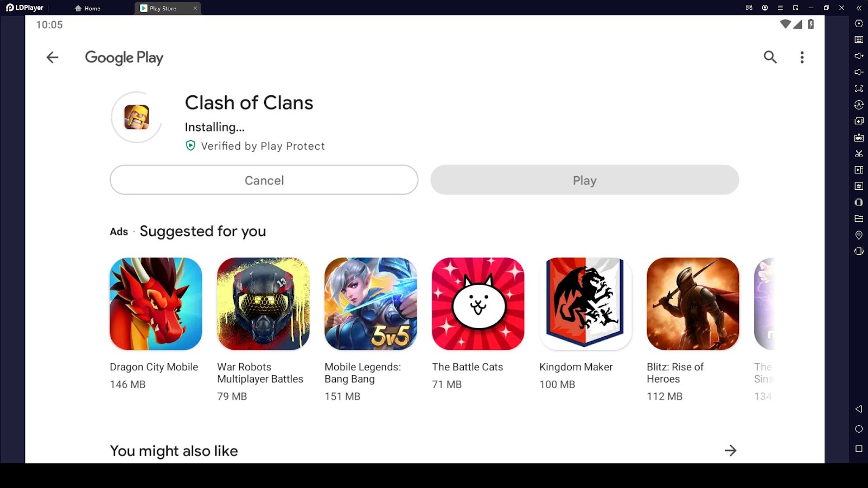Open The Battle Cats app icon
The width and height of the screenshot is (868, 488).
coord(478,304)
